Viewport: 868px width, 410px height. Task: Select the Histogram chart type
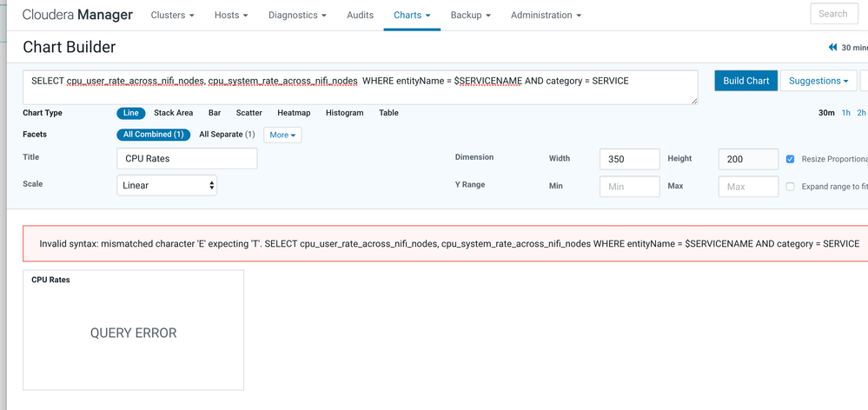[x=344, y=113]
